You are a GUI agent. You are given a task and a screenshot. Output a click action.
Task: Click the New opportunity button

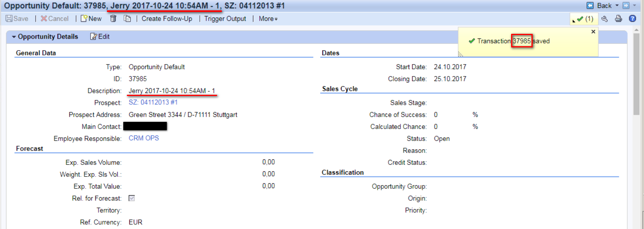[91, 19]
